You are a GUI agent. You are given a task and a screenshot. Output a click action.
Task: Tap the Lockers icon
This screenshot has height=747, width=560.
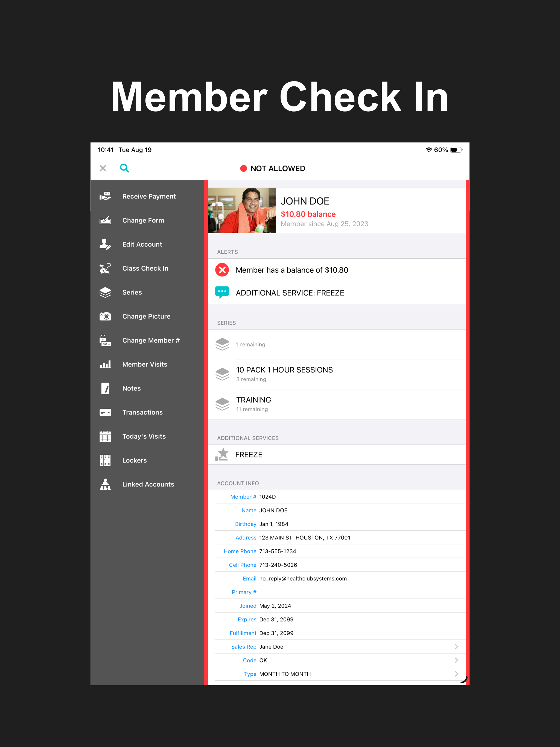(105, 460)
